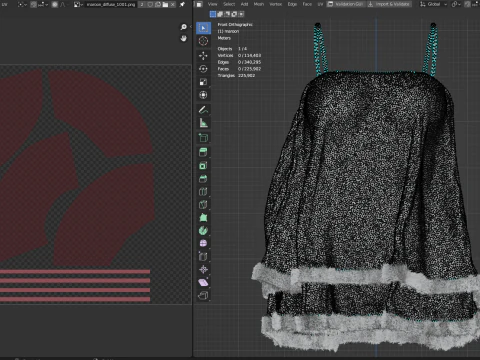Open the UV menu in UV editor
This screenshot has width=480, height=360.
(5, 4)
